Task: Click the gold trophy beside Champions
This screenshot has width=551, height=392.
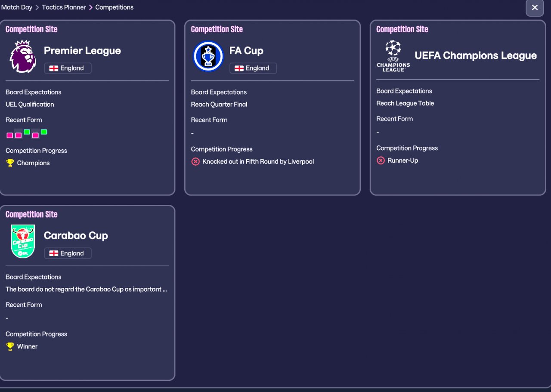Action: click(x=10, y=163)
